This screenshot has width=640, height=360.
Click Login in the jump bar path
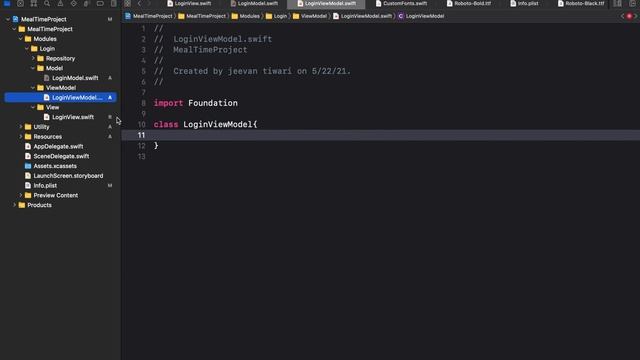[276, 16]
